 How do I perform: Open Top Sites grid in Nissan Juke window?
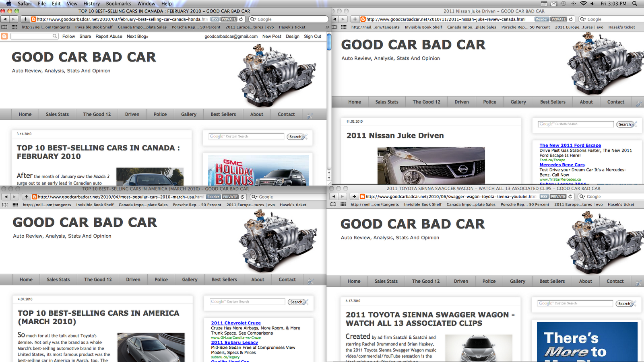tap(344, 27)
